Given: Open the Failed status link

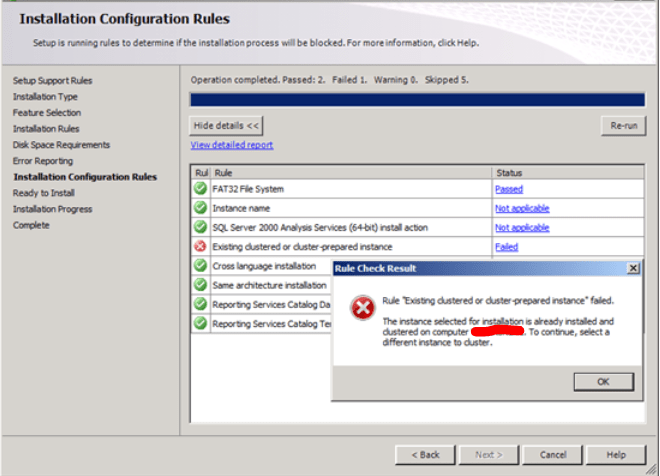Looking at the screenshot, I should pos(506,247).
